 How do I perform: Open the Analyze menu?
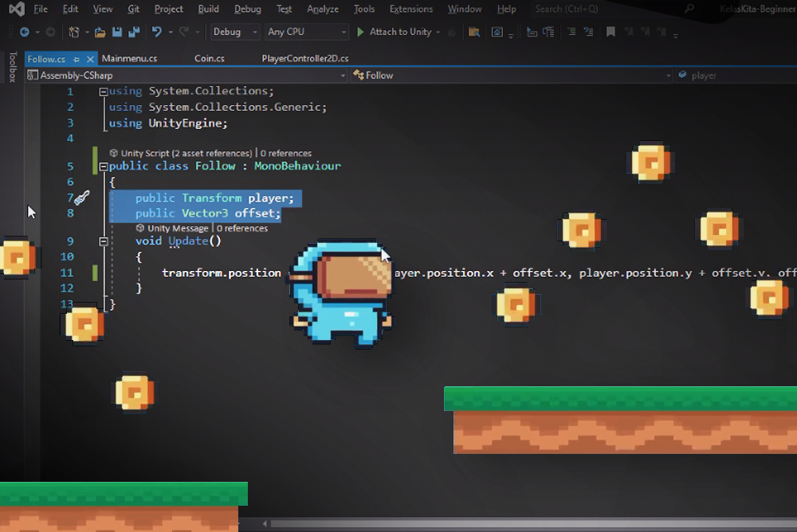(x=323, y=9)
